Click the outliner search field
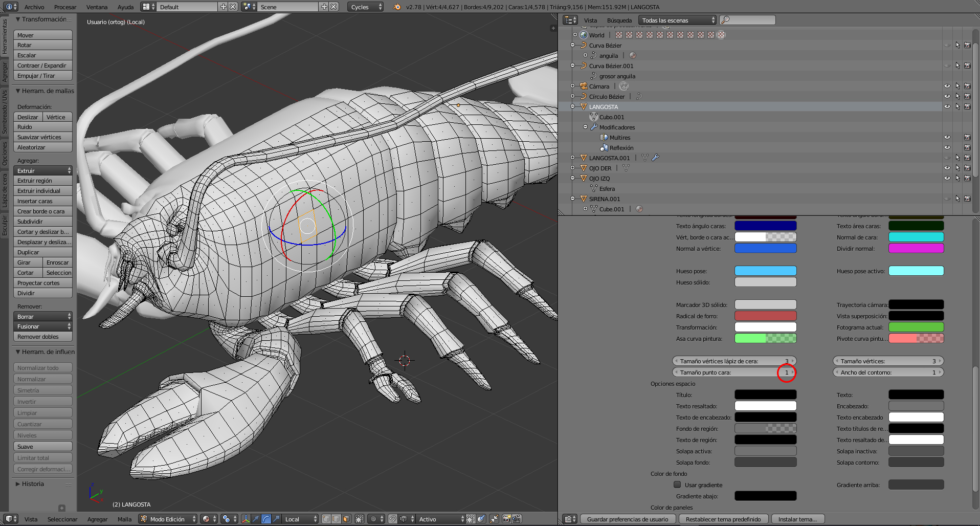Screen dimensions: 980x526 pyautogui.click(x=748, y=20)
